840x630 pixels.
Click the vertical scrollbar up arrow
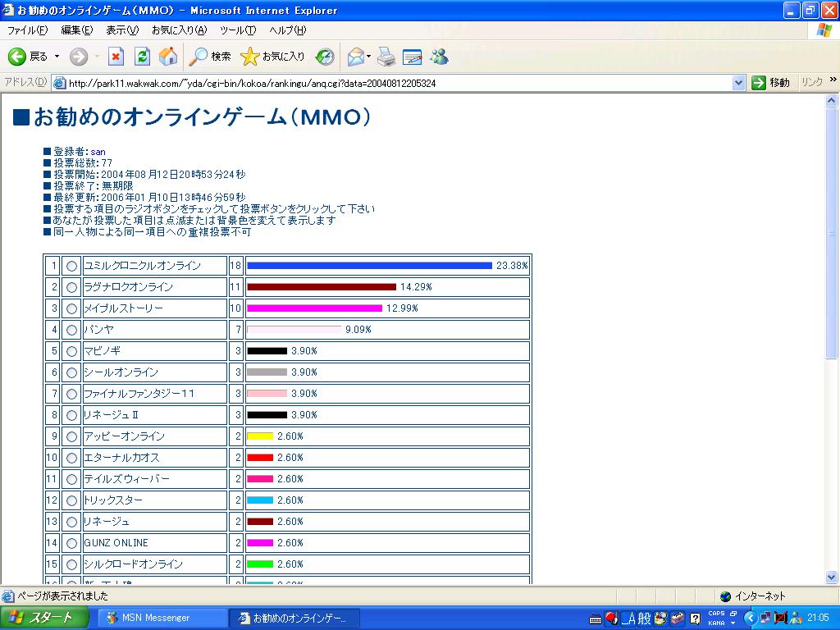click(x=832, y=100)
